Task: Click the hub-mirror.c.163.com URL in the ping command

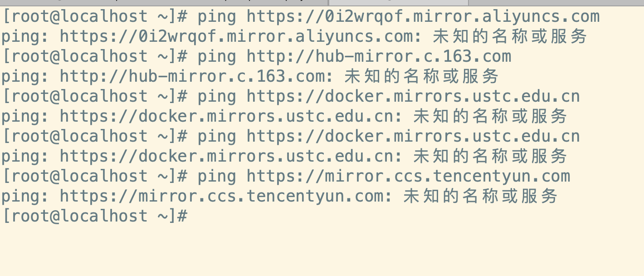Action: click(x=379, y=56)
